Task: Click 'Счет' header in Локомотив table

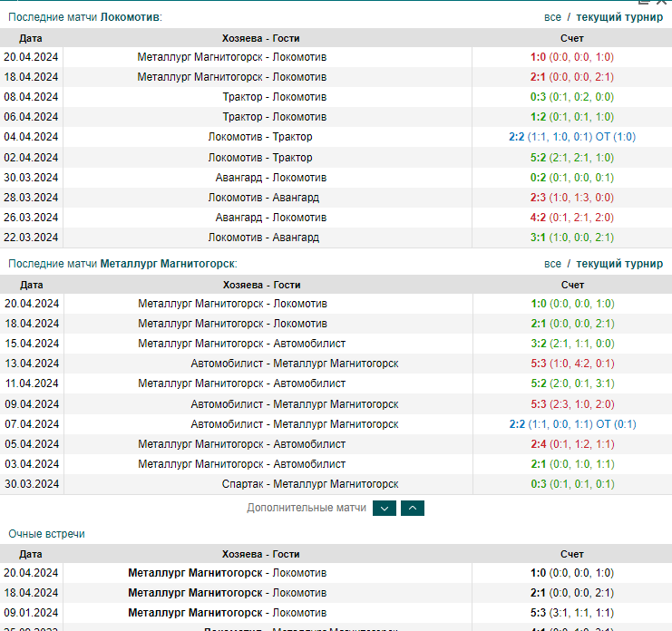Action: (x=571, y=38)
